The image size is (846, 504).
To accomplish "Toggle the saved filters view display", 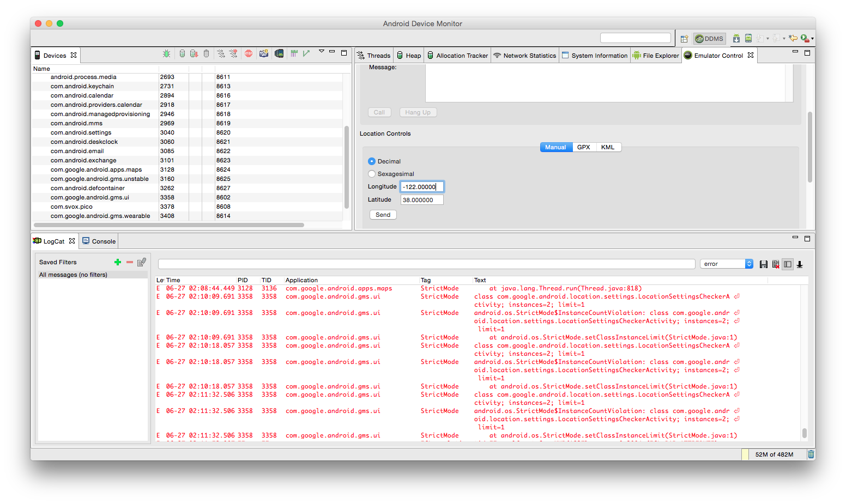I will tap(787, 264).
